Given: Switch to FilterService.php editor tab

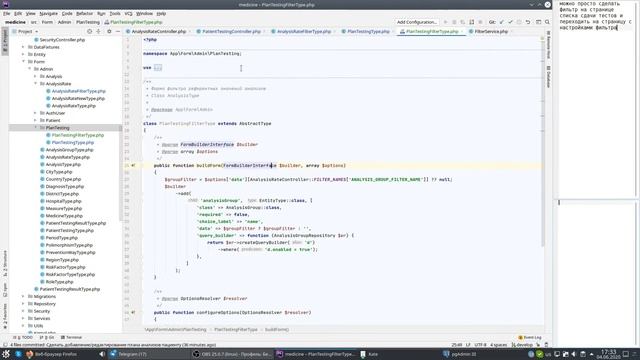Looking at the screenshot, I should point(491,31).
